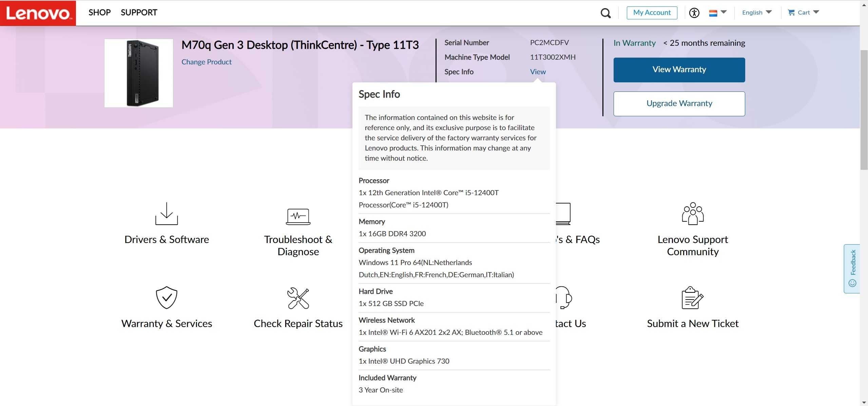Click Change Product link
The image size is (868, 406).
point(207,61)
